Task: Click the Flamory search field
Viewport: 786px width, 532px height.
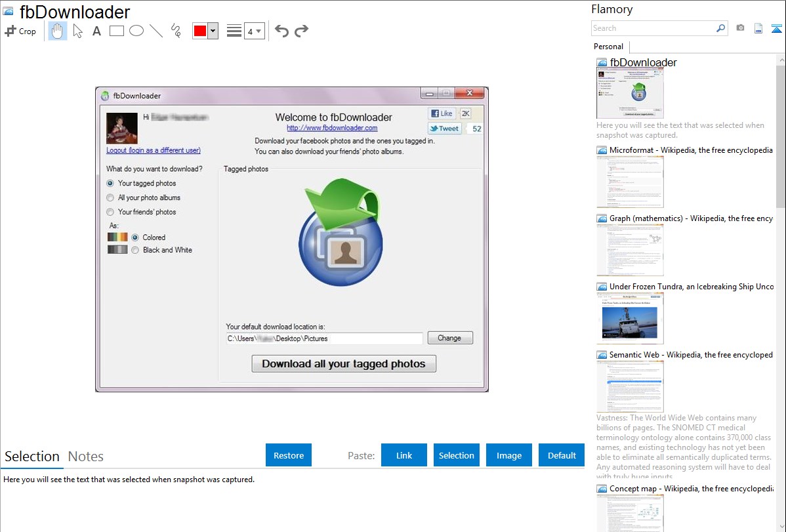Action: 653,28
